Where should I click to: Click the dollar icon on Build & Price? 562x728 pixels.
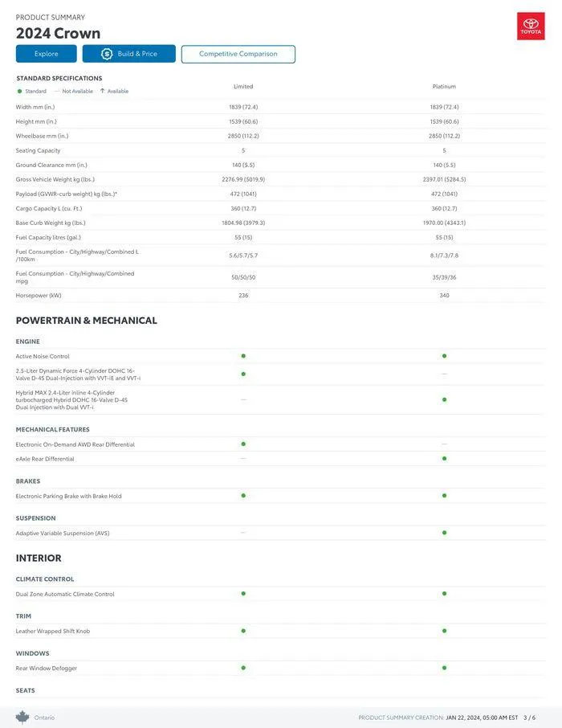coord(107,54)
